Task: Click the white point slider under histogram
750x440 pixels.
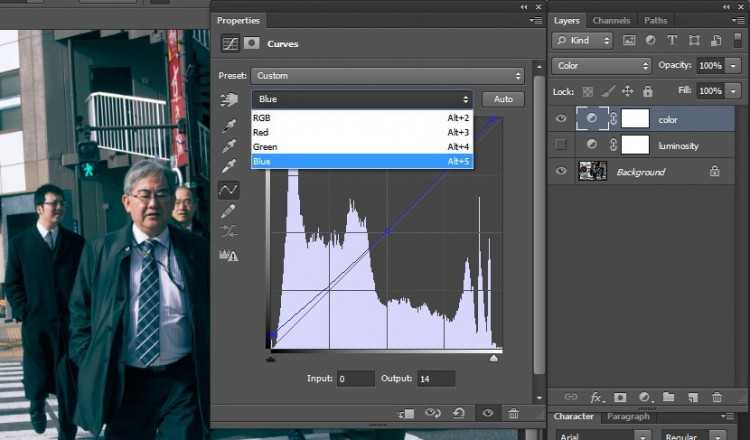Action: (494, 357)
